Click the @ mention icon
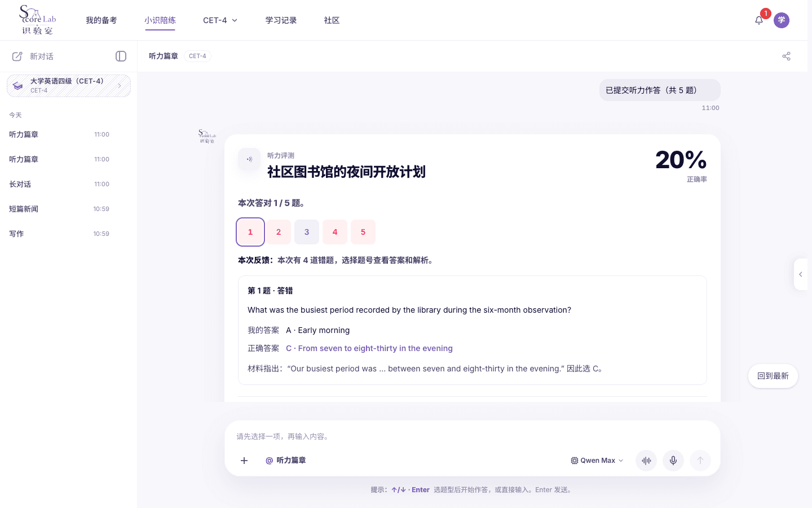 pyautogui.click(x=269, y=461)
